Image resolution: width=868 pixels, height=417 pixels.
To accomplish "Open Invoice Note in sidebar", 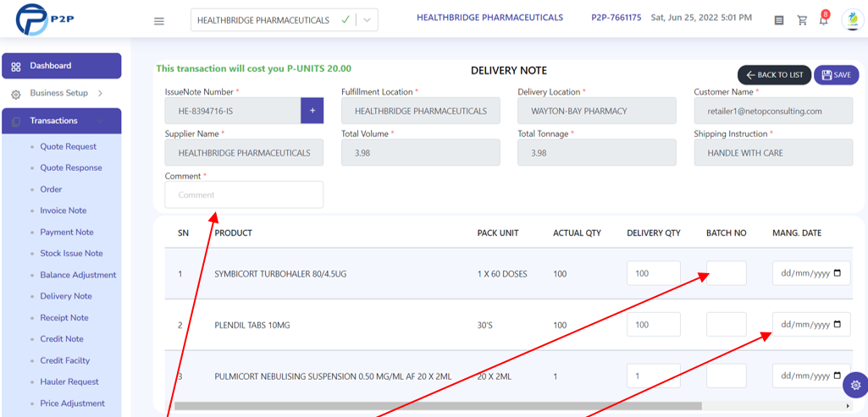I will point(64,211).
